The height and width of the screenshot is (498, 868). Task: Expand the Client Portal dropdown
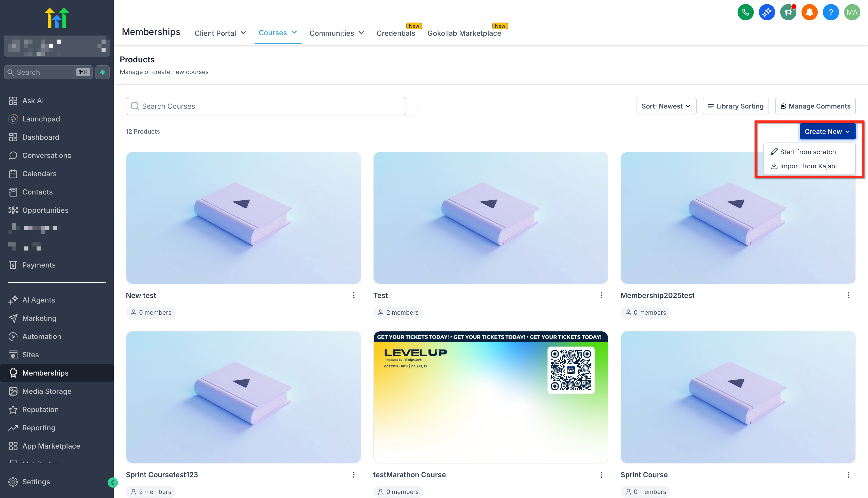[x=220, y=33]
